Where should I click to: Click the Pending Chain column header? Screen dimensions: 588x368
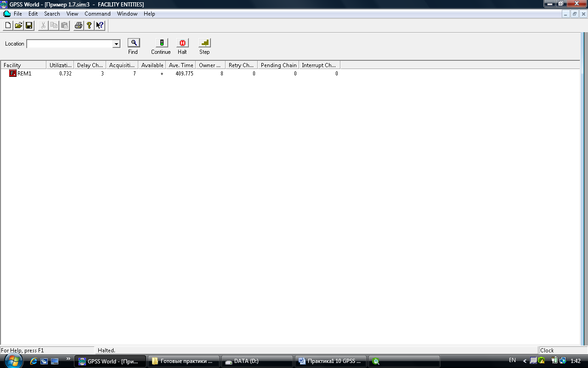[278, 65]
